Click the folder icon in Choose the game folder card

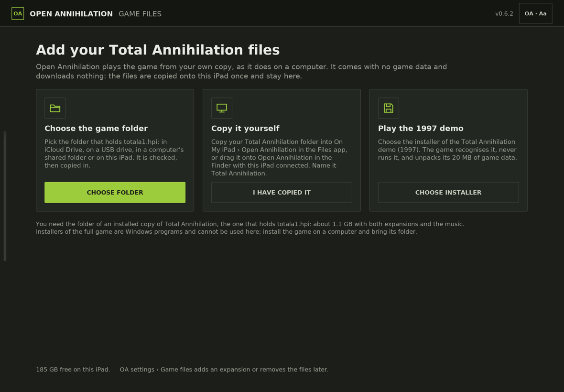(x=55, y=108)
